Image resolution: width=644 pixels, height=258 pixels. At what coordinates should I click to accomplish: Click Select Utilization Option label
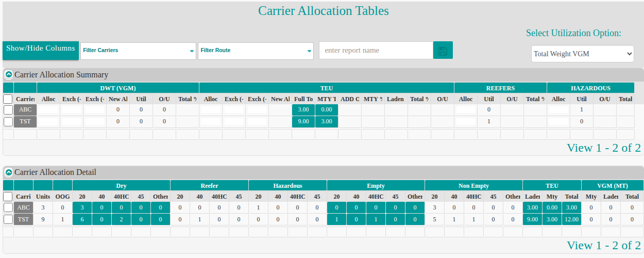tap(573, 33)
